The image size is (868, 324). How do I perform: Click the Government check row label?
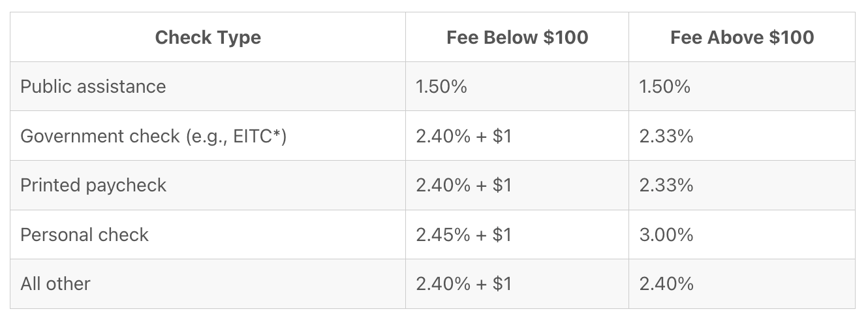click(x=98, y=137)
